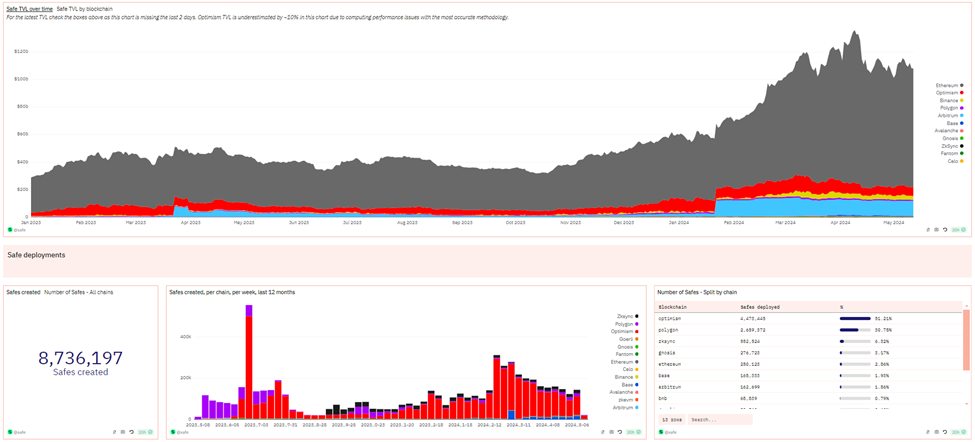Copy link icon on Safe TVL chart
975x442 pixels.
928,229
